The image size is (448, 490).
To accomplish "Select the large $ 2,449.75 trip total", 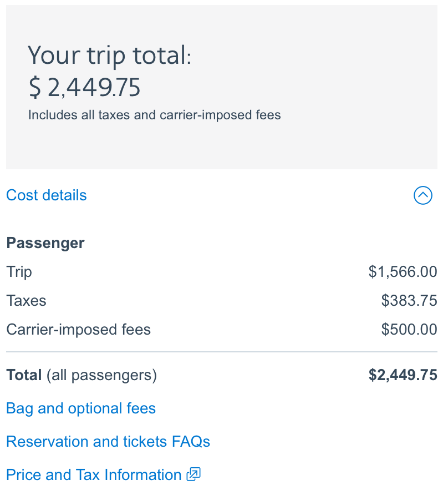I will [x=84, y=87].
